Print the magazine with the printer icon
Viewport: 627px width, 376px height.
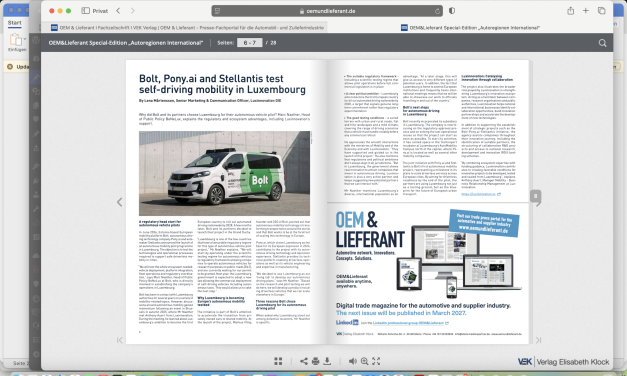[x=315, y=361]
